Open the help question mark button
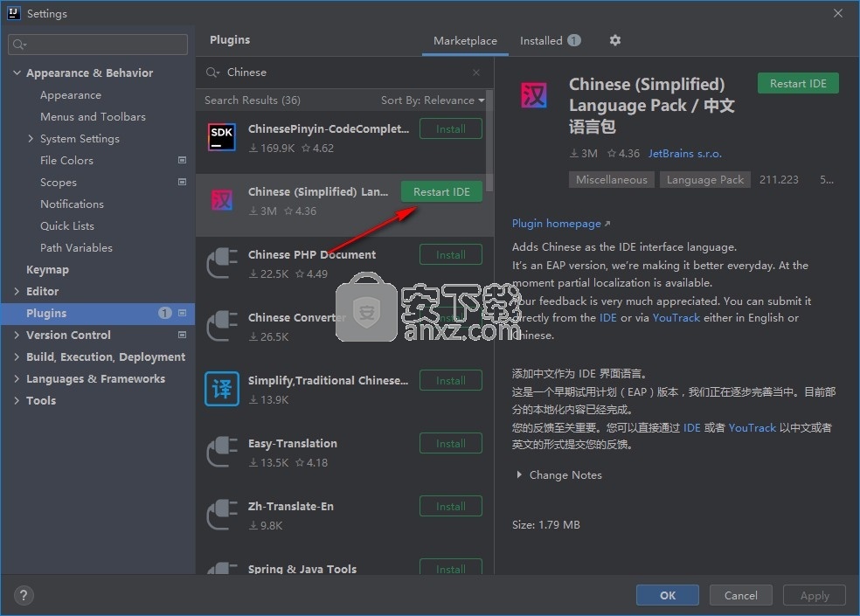 [x=24, y=595]
